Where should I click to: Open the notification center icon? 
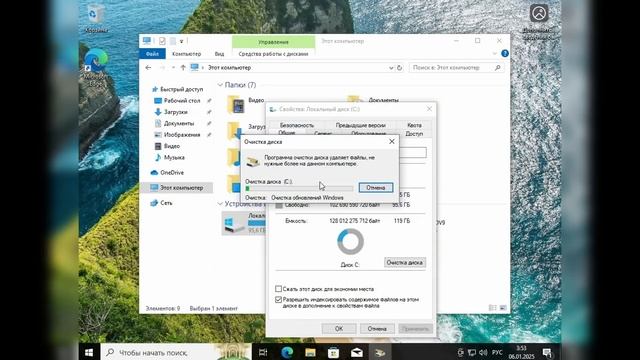(547, 352)
